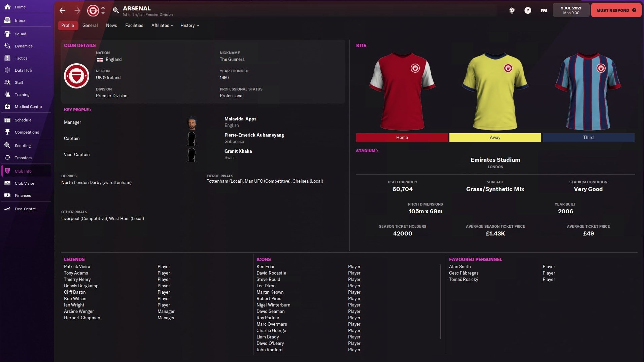The width and height of the screenshot is (644, 362).
Task: Open icon Ken Friar
Action: click(x=266, y=266)
